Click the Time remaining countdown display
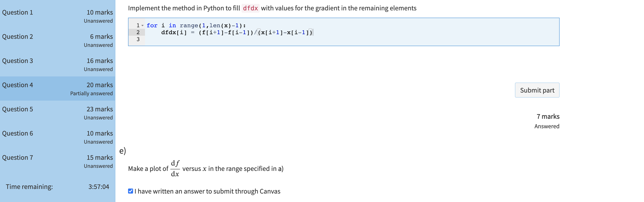This screenshot has height=202, width=644. [x=98, y=187]
